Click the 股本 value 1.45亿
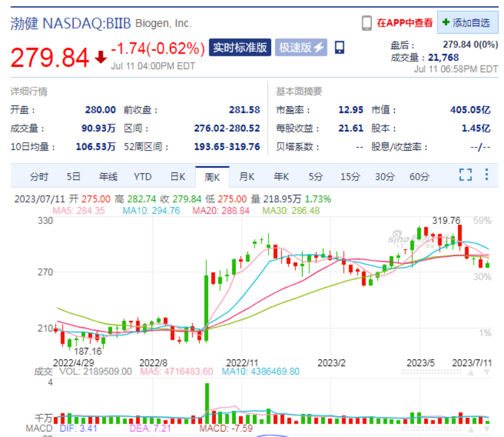504x437 pixels. (476, 128)
